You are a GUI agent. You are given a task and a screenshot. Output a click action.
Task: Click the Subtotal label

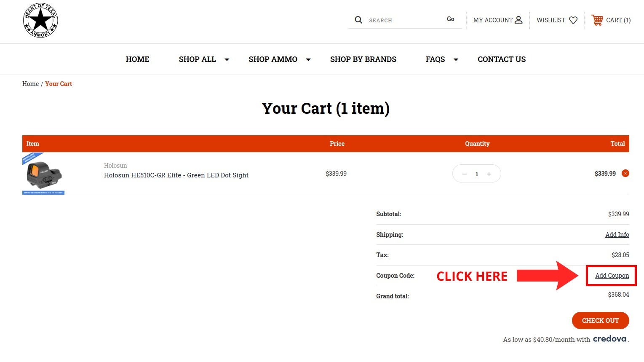pyautogui.click(x=388, y=214)
